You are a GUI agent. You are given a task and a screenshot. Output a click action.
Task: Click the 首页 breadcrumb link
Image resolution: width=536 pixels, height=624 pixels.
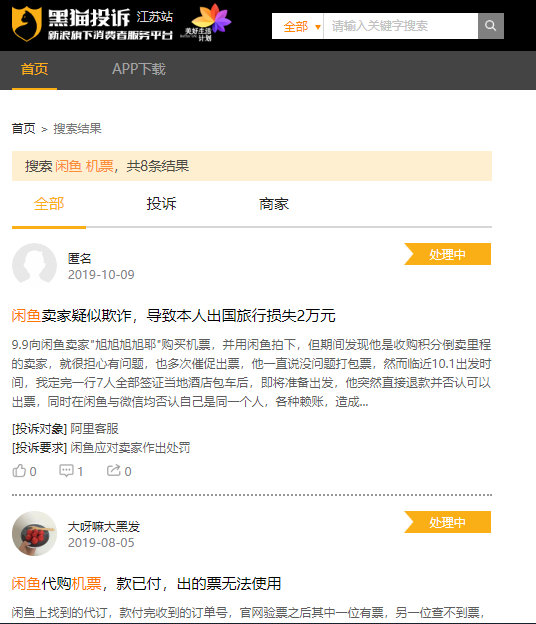23,129
